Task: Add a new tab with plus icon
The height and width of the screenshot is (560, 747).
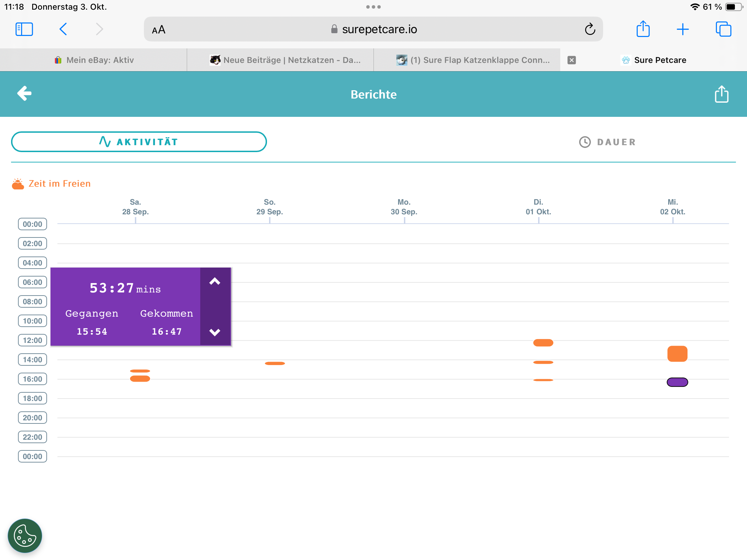Action: pyautogui.click(x=683, y=29)
